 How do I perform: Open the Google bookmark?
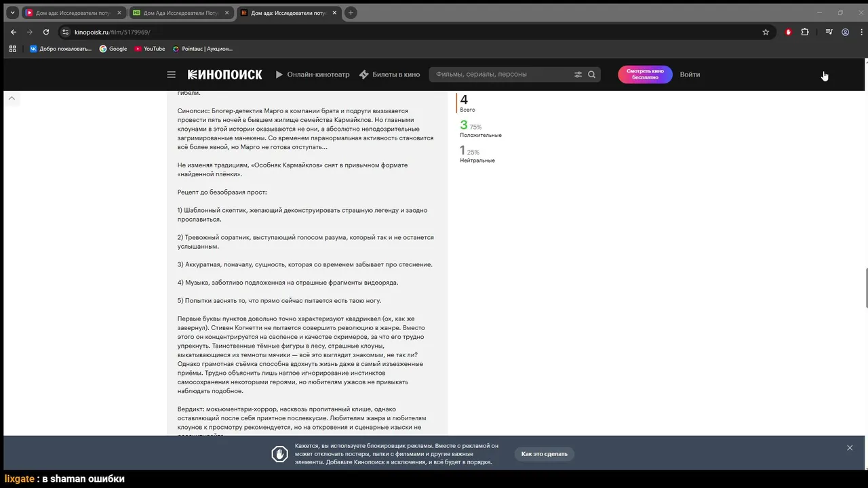pos(113,49)
